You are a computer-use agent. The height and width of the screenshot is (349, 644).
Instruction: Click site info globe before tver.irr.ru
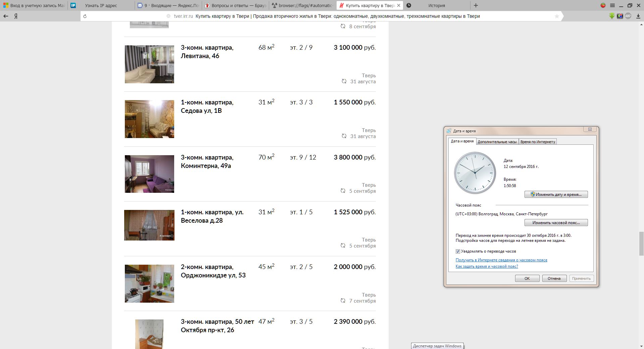pyautogui.click(x=168, y=16)
